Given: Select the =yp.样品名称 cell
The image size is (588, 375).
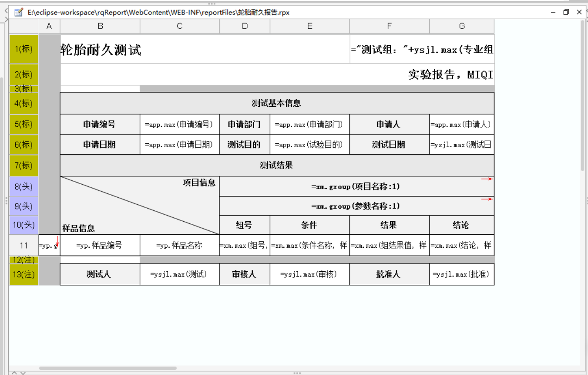Looking at the screenshot, I should pyautogui.click(x=180, y=245).
